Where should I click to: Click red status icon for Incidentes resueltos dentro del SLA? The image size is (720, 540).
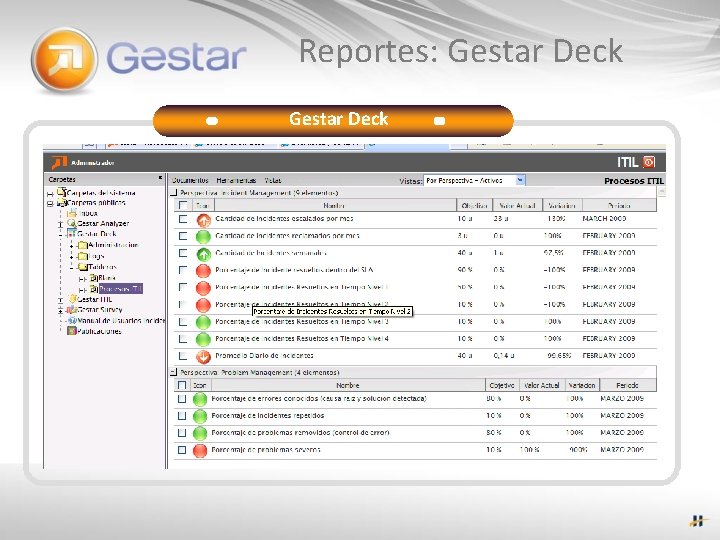203,271
